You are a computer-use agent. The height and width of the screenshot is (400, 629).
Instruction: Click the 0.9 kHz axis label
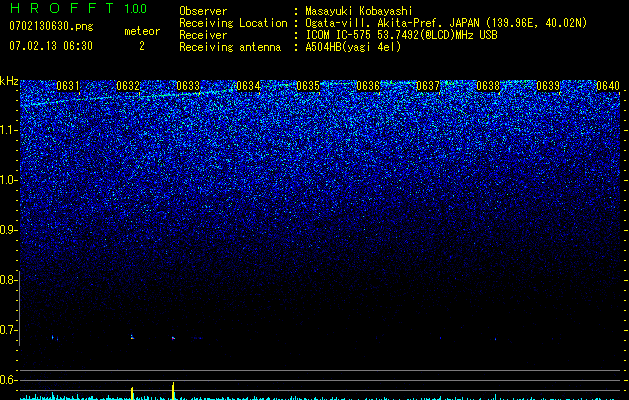(8, 230)
